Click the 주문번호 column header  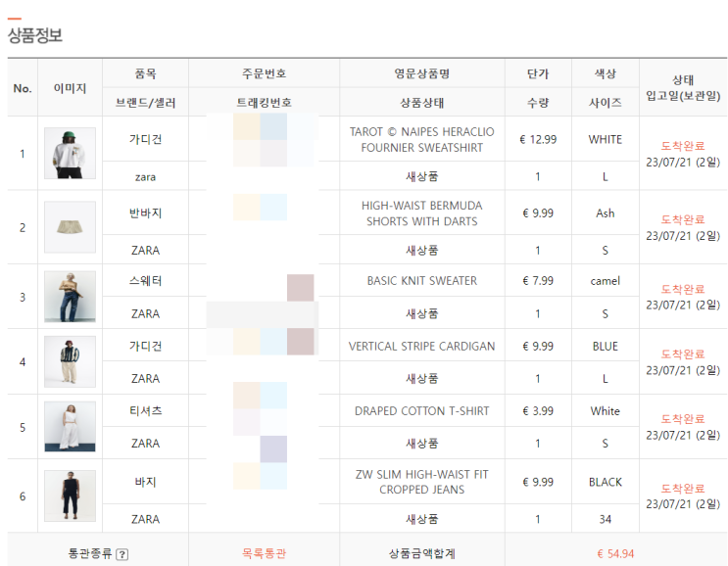coord(265,73)
